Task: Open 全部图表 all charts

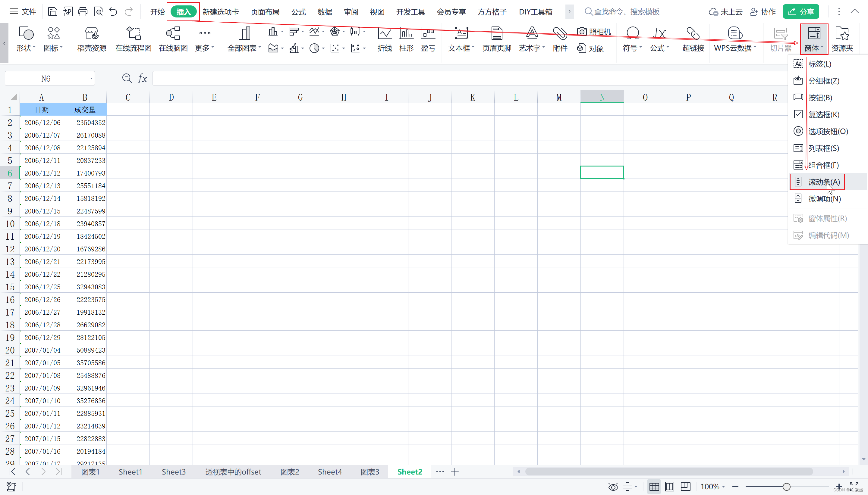Action: pos(244,39)
